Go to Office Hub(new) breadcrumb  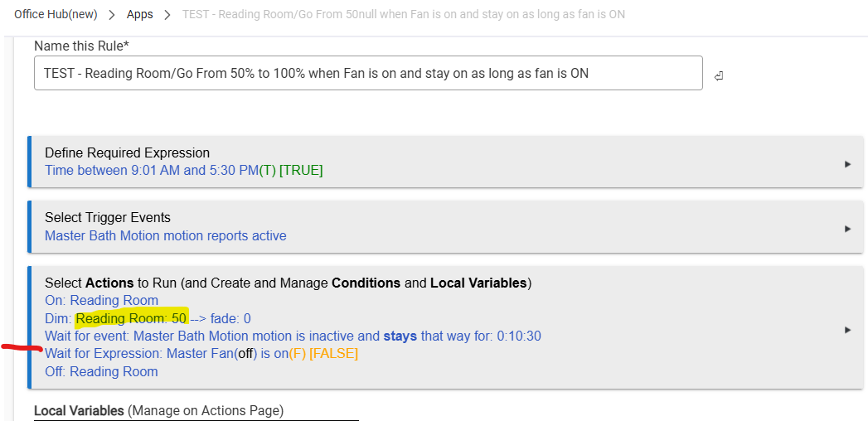point(54,15)
